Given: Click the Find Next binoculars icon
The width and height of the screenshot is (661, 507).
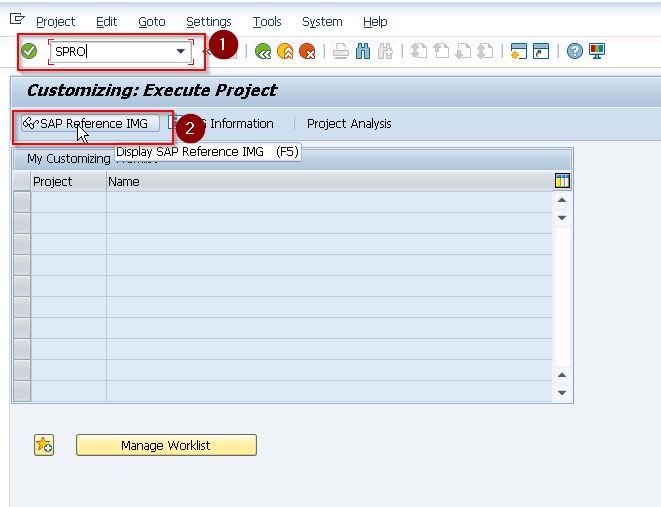Looking at the screenshot, I should [x=385, y=51].
